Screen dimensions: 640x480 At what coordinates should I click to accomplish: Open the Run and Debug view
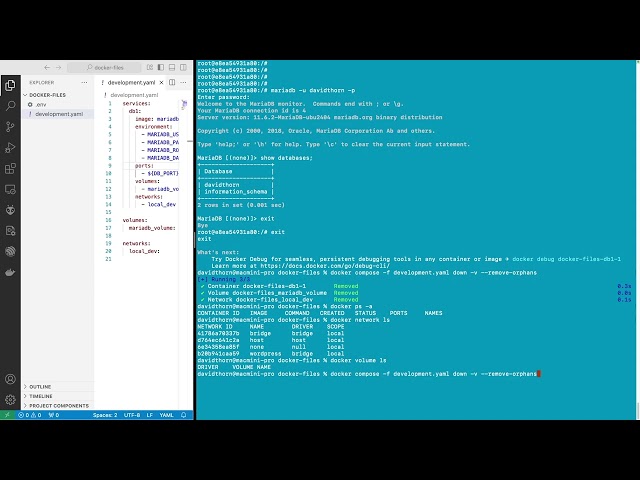(x=10, y=148)
